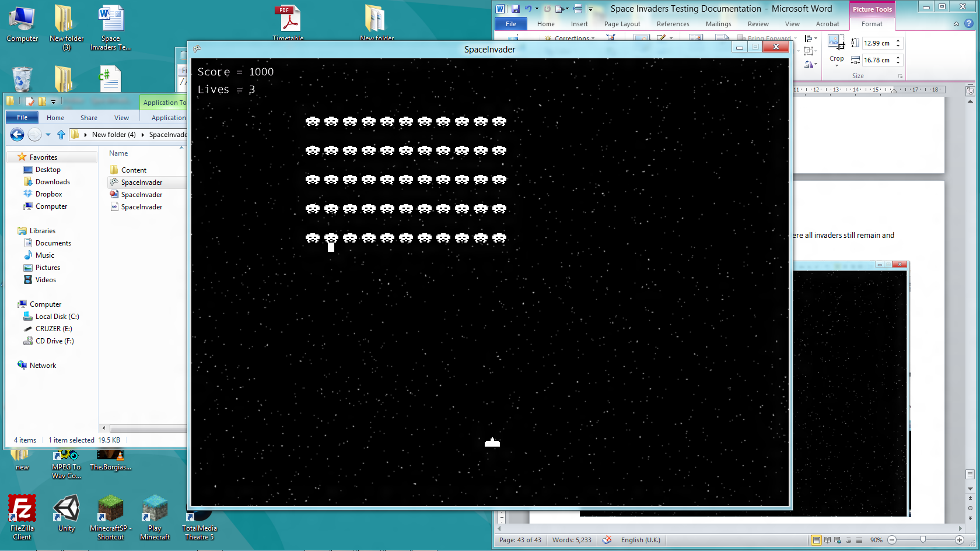Click the Zoom Out minus button in Word
The image size is (980, 551).
[892, 540]
